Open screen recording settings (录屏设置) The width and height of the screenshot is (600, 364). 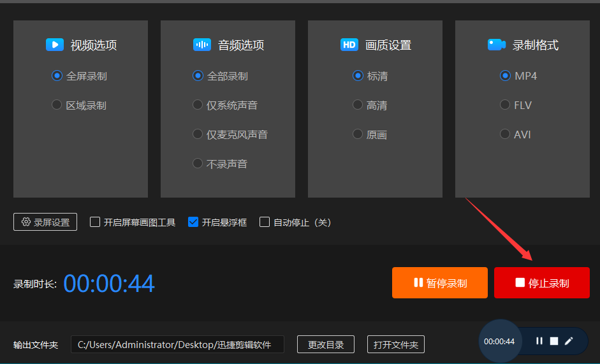click(45, 222)
